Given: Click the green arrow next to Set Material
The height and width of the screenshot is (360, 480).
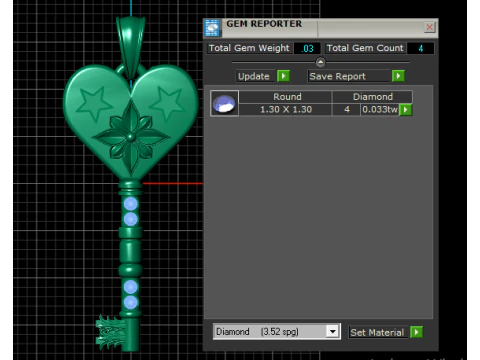Looking at the screenshot, I should (417, 332).
